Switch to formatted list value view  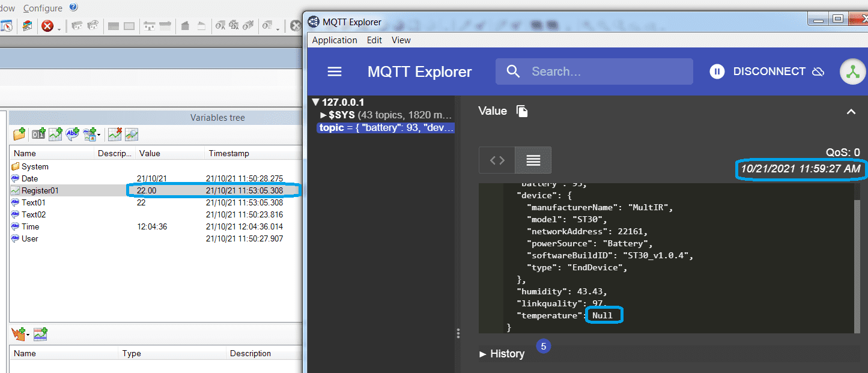coord(533,160)
